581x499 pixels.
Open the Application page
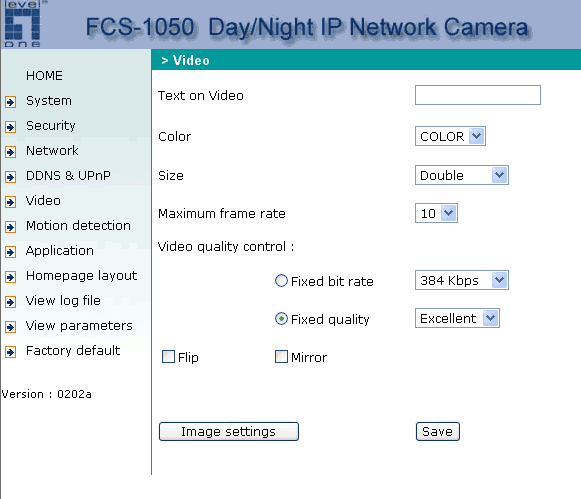(59, 251)
